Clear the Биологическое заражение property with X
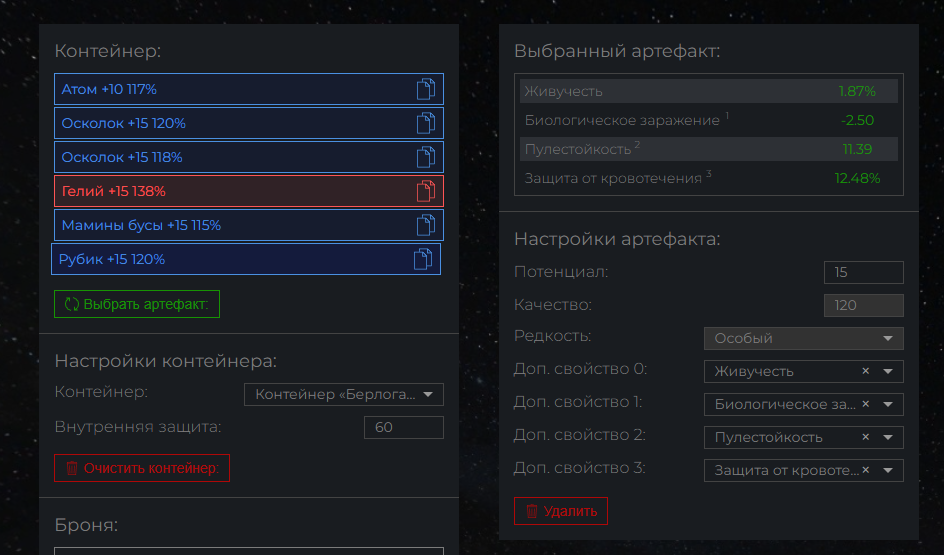The image size is (944, 555). (x=865, y=404)
